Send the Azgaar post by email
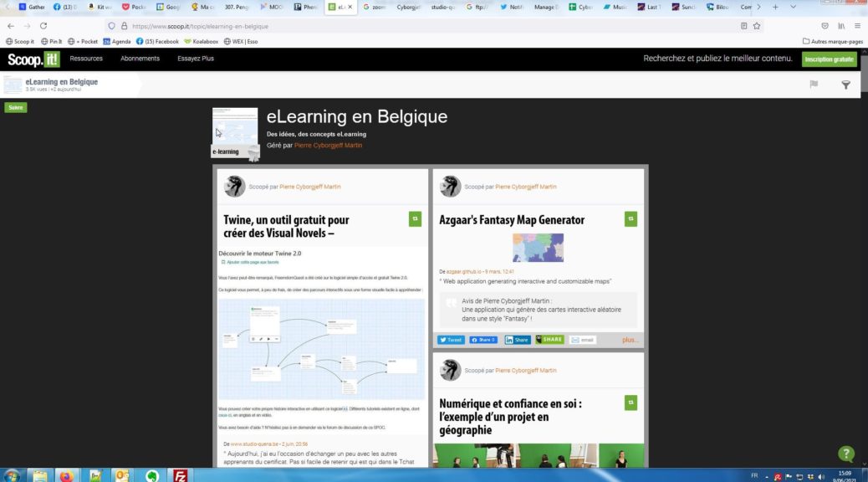Viewport: 868px width, 482px height. coord(583,340)
